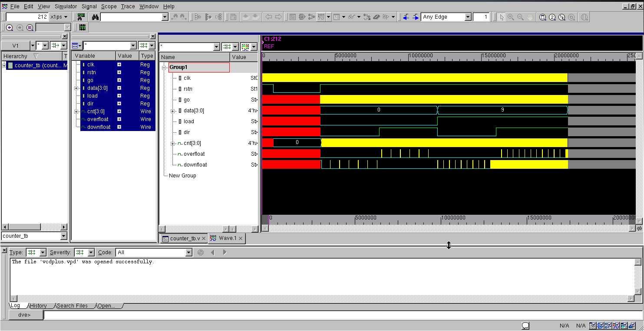Viewport: 644px width, 331px height.
Task: Expand counter_tb in the hierarchy tree
Action: pos(4,65)
